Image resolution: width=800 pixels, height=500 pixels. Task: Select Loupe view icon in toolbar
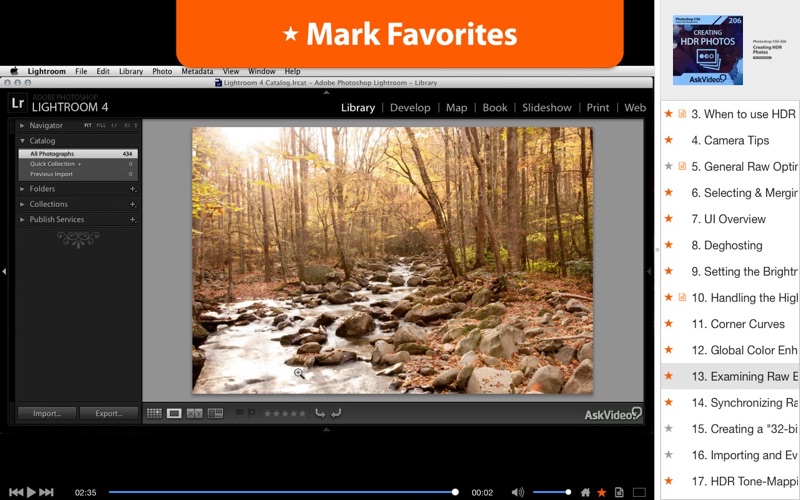coord(174,413)
